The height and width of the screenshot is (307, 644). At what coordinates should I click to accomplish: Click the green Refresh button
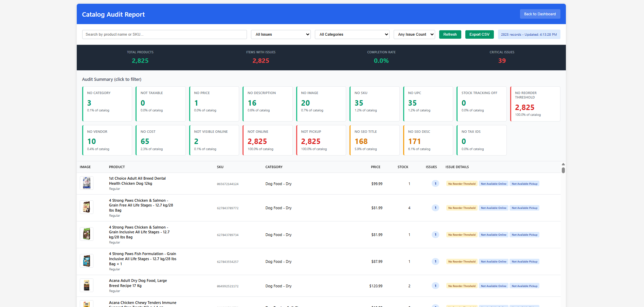(450, 34)
